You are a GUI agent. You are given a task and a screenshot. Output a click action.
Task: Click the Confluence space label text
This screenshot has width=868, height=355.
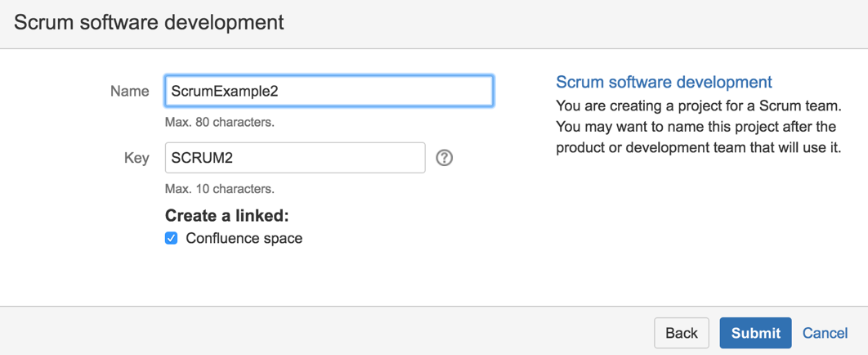coord(244,239)
